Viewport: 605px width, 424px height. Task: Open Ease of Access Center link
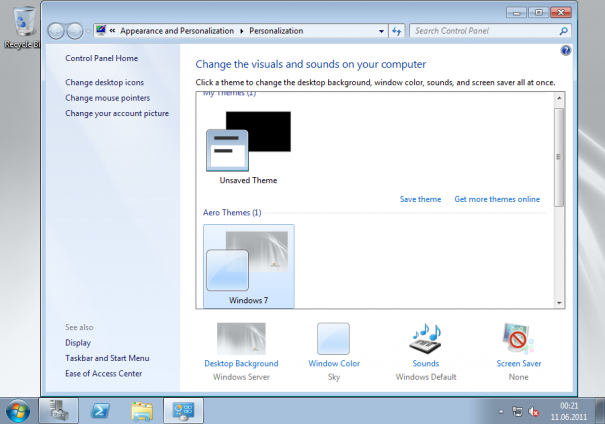[103, 373]
